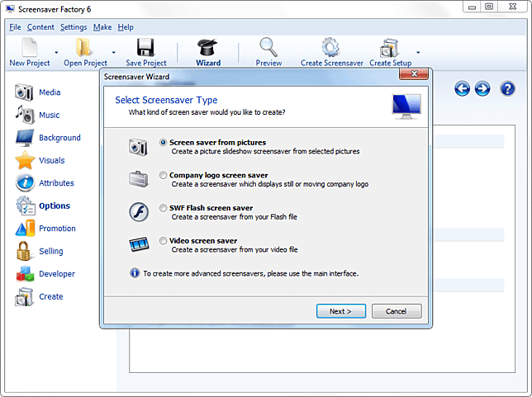Go forward with the right arrow

(482, 89)
